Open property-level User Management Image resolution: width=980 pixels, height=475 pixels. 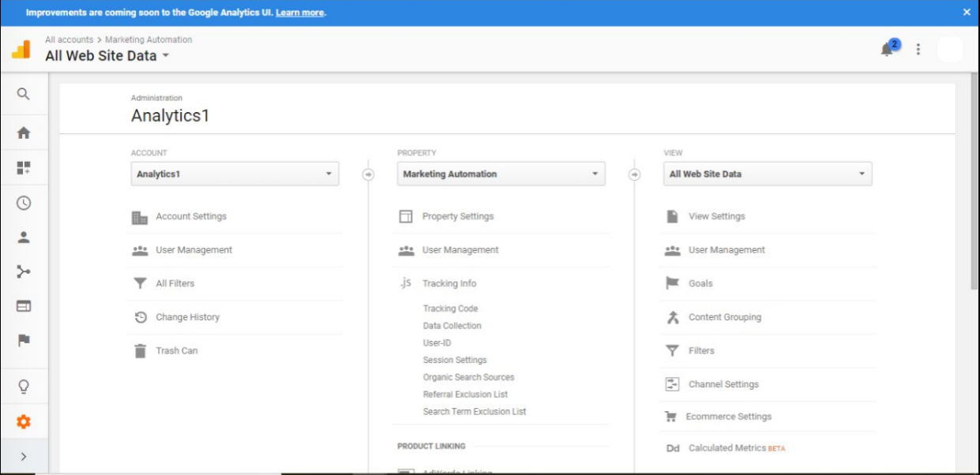coord(460,250)
